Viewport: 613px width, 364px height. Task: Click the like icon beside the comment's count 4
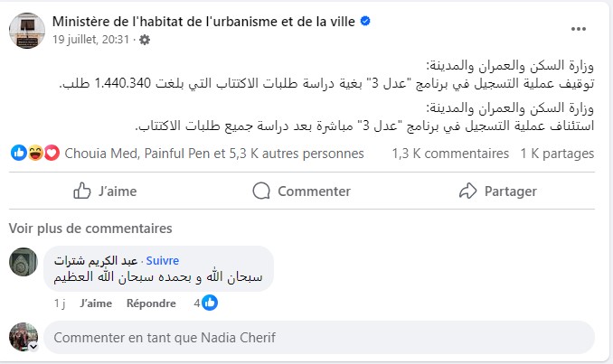[210, 303]
